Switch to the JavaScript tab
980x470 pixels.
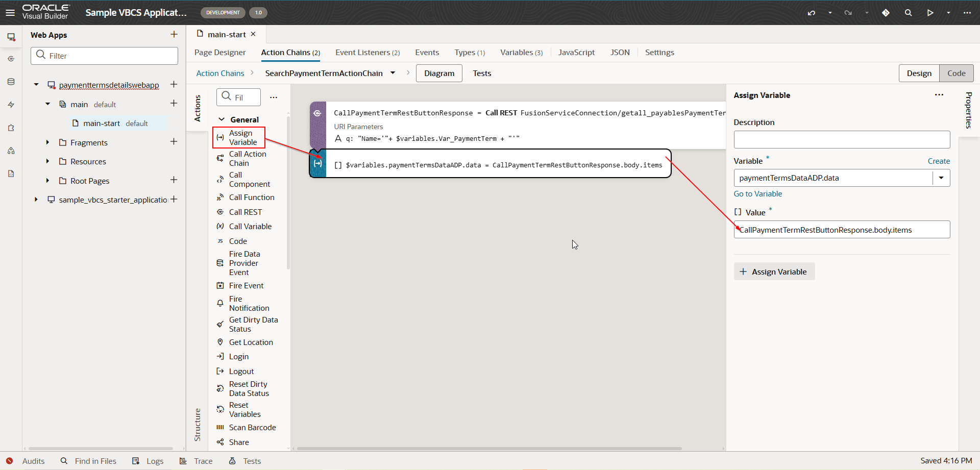[576, 52]
